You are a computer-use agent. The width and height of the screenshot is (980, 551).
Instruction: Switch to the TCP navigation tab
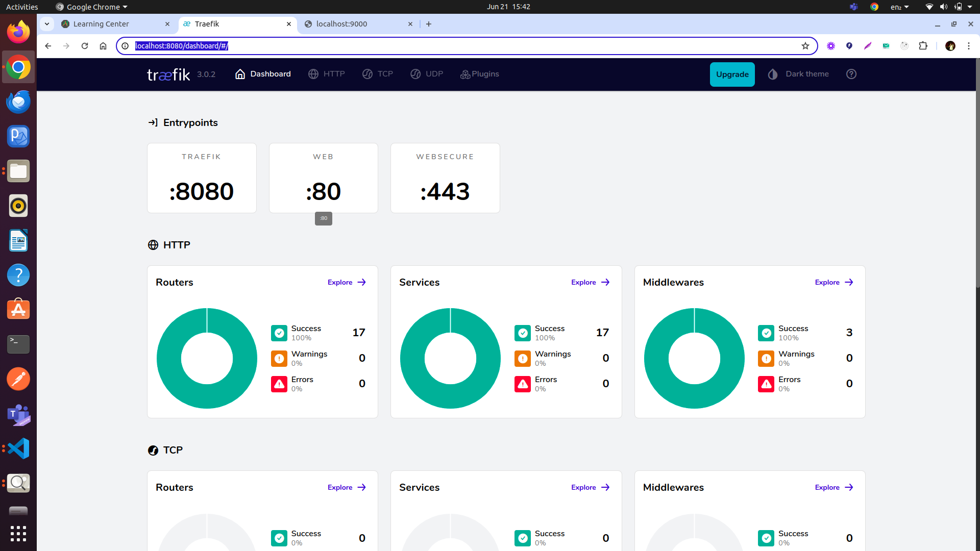pos(378,74)
